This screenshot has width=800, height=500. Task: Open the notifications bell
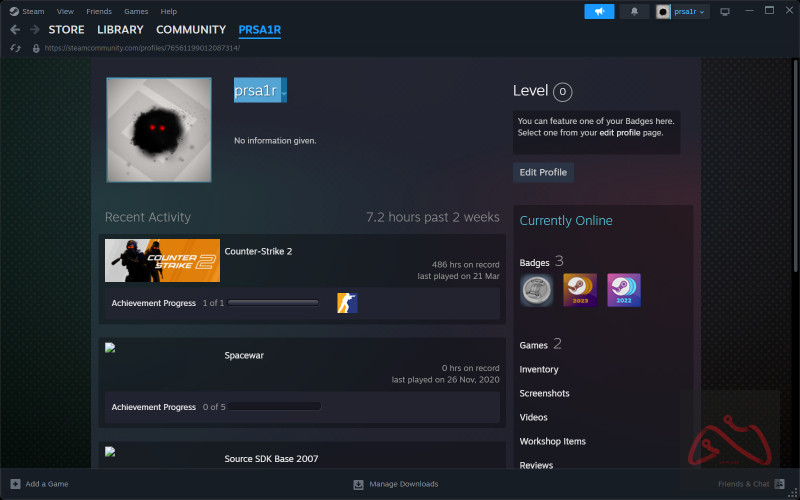point(634,11)
